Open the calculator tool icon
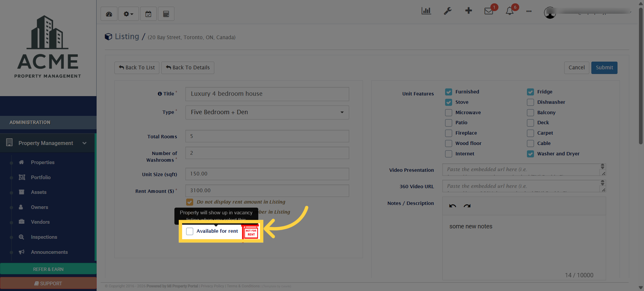 [166, 14]
